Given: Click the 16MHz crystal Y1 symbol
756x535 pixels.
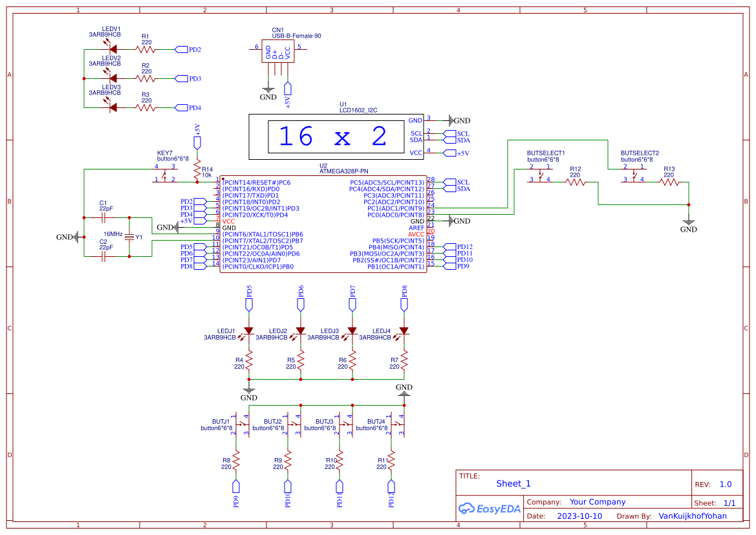Looking at the screenshot, I should click(x=129, y=237).
